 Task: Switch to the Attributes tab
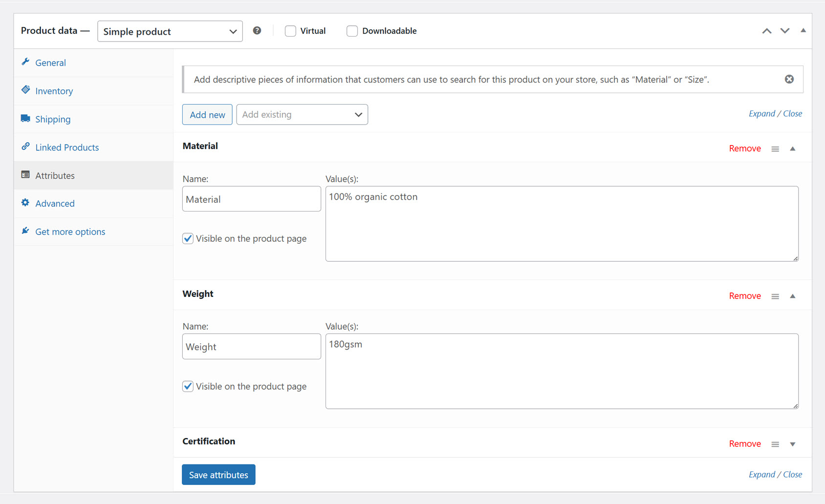54,175
